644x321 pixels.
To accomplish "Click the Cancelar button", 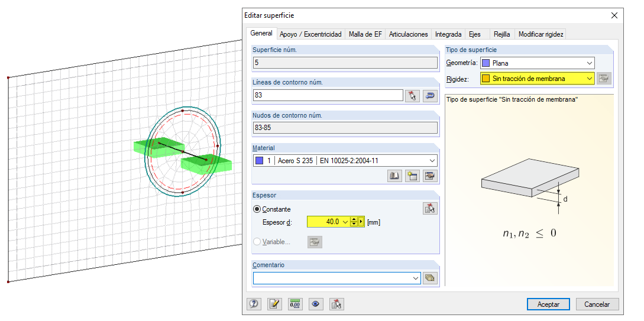I will pos(597,304).
